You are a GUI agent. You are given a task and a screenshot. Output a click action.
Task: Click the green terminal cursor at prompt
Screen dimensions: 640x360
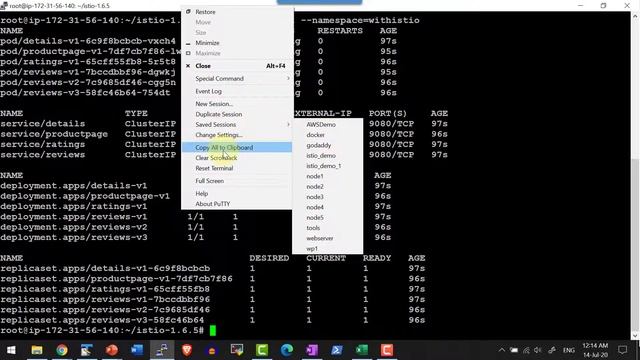tap(213, 330)
